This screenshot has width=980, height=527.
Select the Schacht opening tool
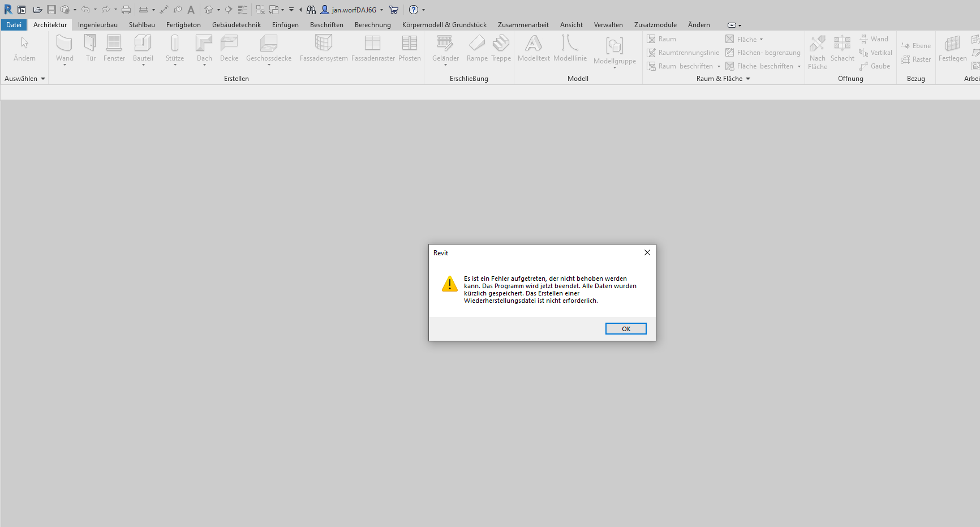842,48
